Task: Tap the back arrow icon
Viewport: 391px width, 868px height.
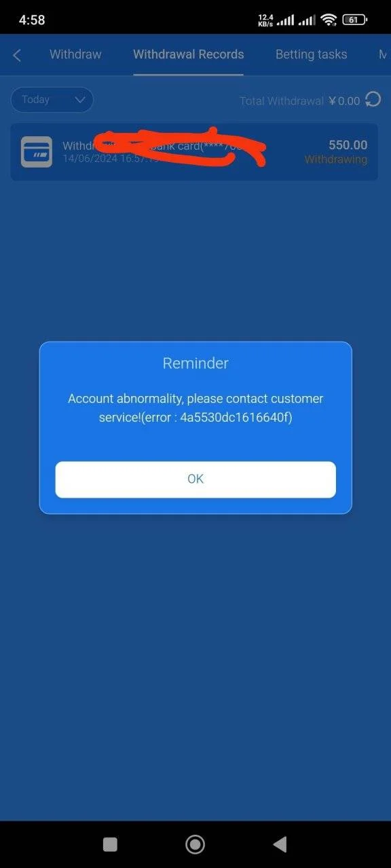Action: (17, 55)
